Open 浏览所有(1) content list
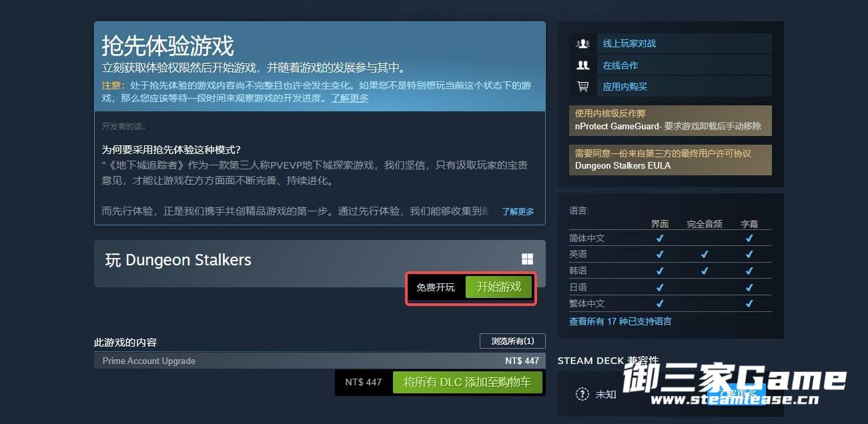 pos(512,341)
